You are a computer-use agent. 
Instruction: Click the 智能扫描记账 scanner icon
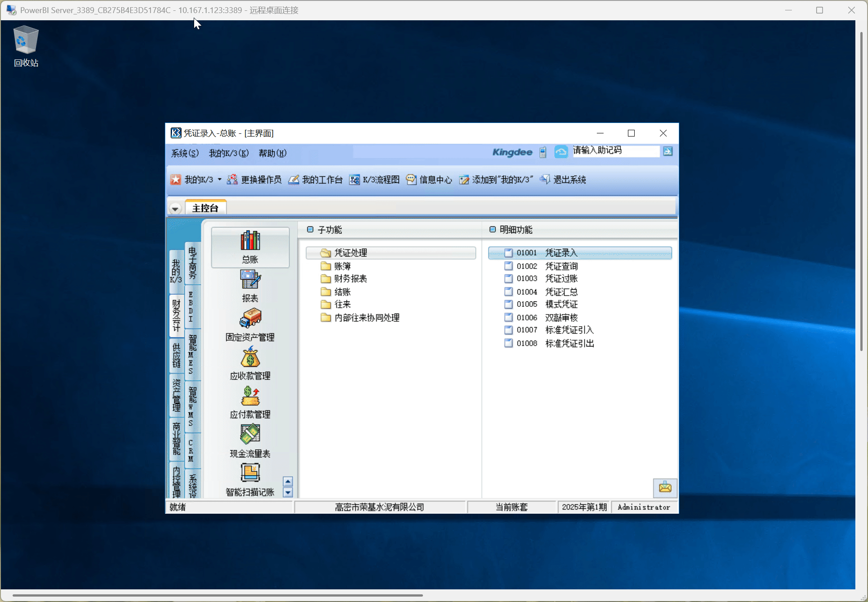tap(250, 473)
